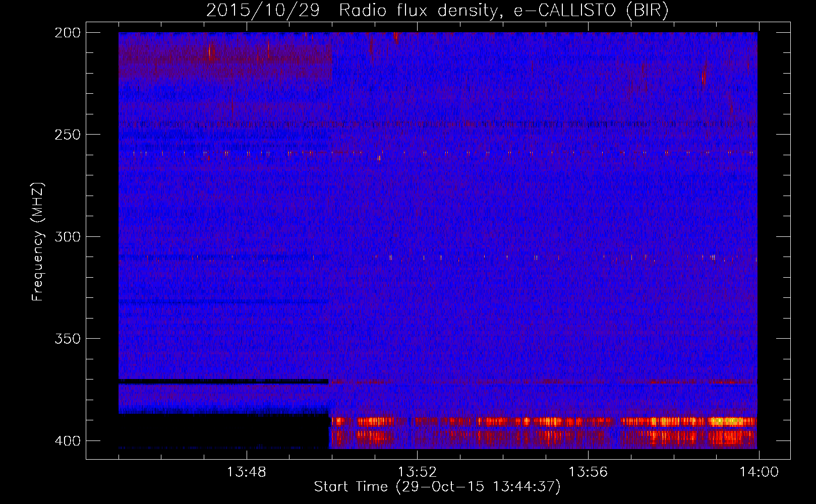The height and width of the screenshot is (504, 816).
Task: Click the 13:48 time tick label
Action: point(246,472)
